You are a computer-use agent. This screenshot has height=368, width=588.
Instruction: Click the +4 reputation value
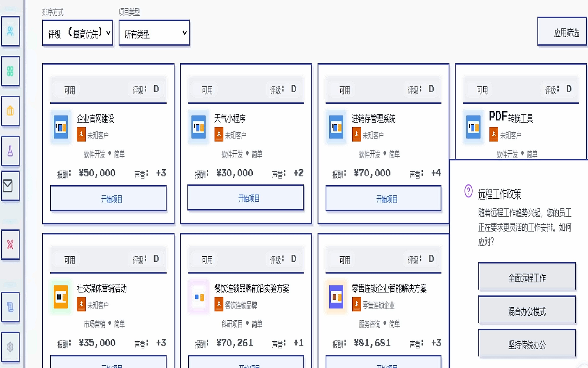tap(436, 173)
